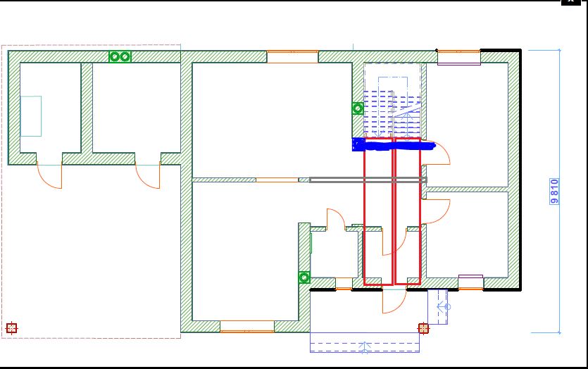588x369 pixels.
Task: Select the green circle symbol beside the staircase
Action: 358,108
